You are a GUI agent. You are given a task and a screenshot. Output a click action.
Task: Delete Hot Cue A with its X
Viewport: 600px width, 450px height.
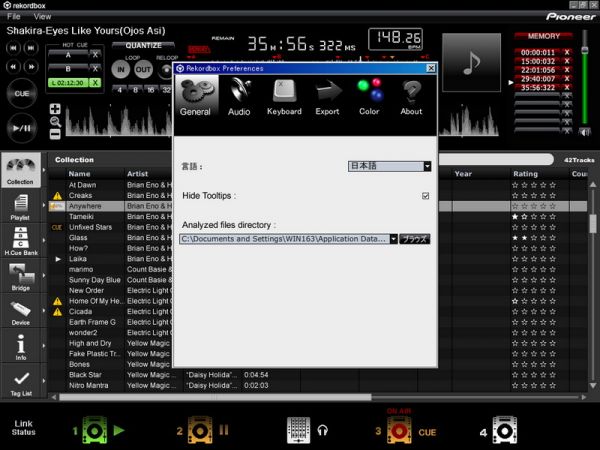(95, 55)
